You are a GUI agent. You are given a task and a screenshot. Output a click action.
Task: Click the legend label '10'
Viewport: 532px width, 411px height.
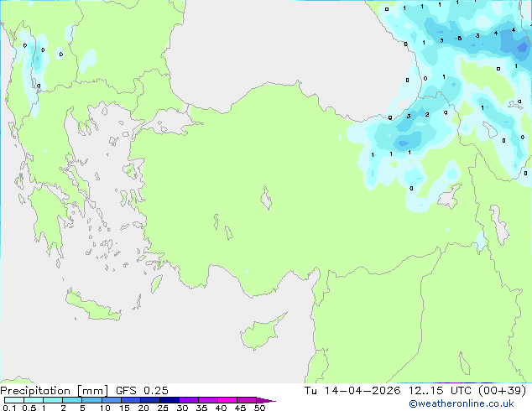[x=105, y=408]
